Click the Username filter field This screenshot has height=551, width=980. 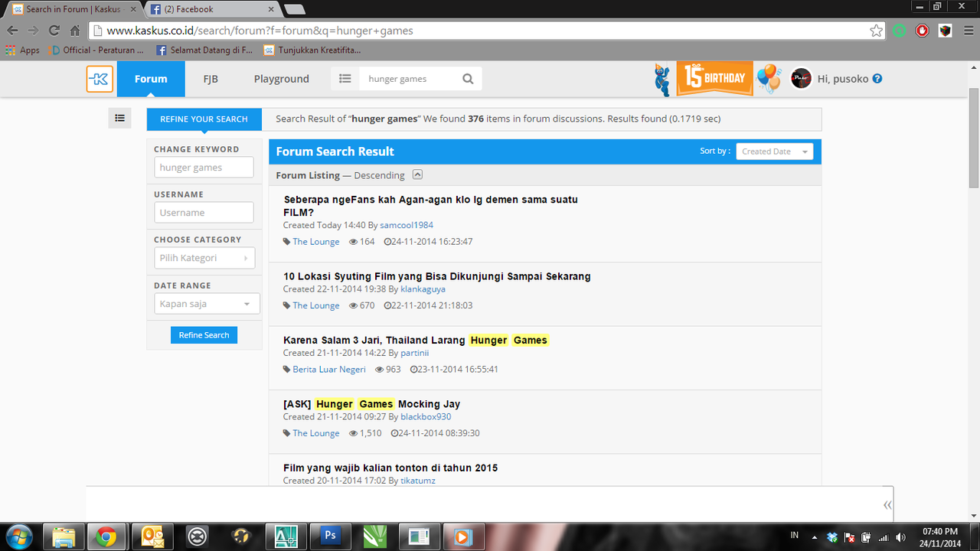coord(204,213)
